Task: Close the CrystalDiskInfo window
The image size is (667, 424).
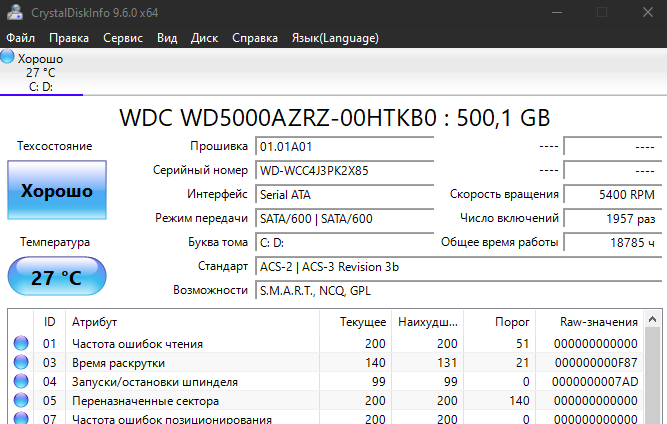Action: point(648,12)
